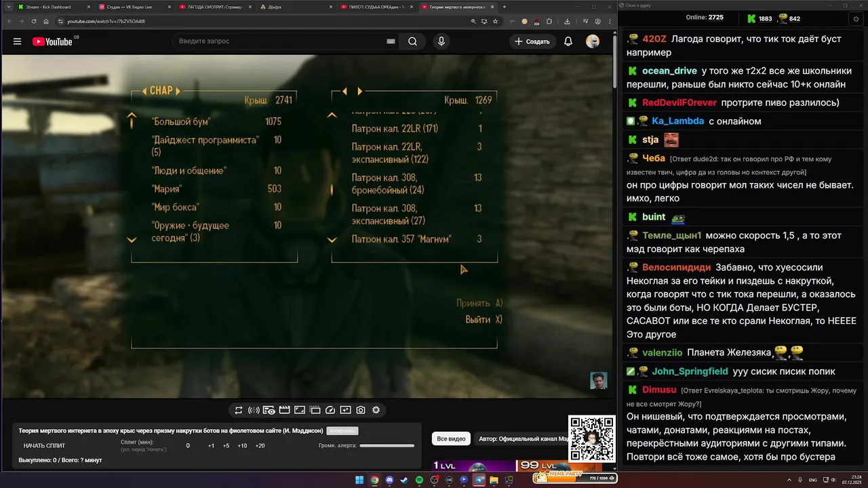Viewport: 868px width, 488px height.
Task: Open the Windows Start menu
Action: click(x=359, y=480)
